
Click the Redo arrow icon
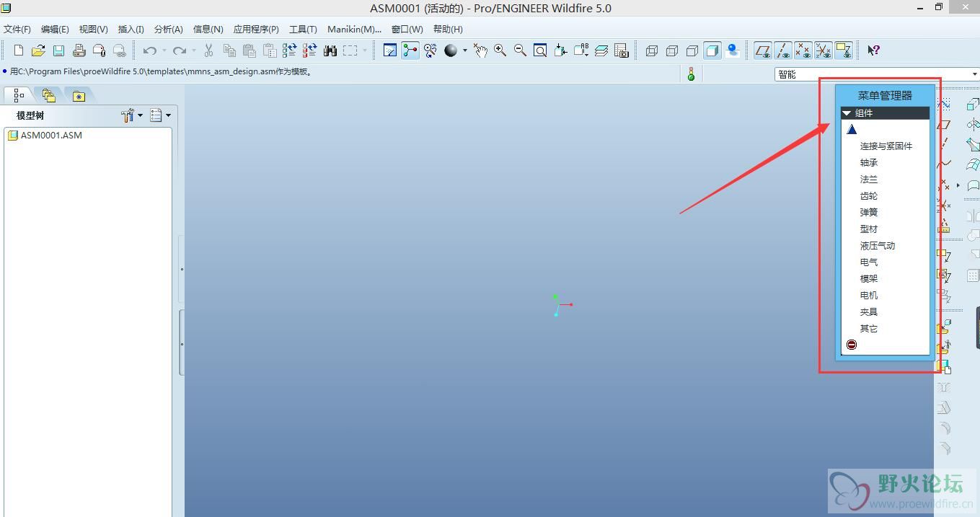coord(180,50)
